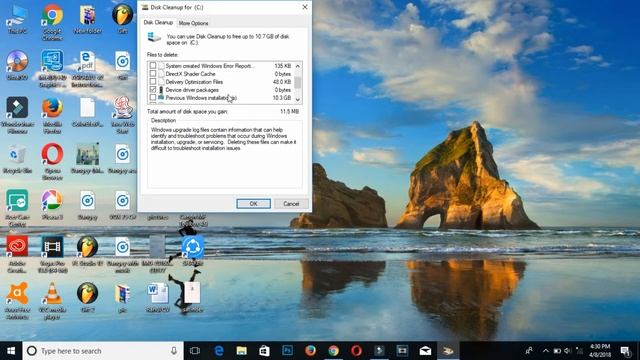Open volume control in system tray
Viewport: 640px width, 360px height.
[568, 351]
